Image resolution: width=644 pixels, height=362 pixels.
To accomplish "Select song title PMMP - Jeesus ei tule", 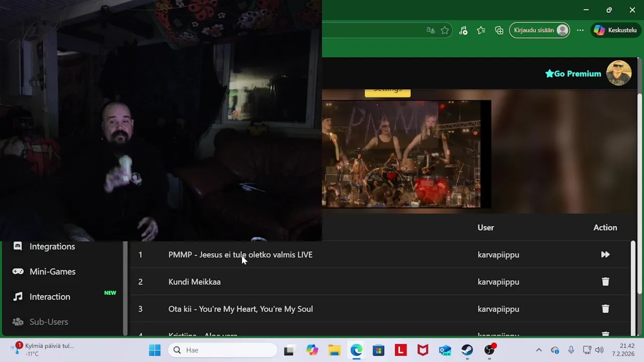I will tap(240, 255).
